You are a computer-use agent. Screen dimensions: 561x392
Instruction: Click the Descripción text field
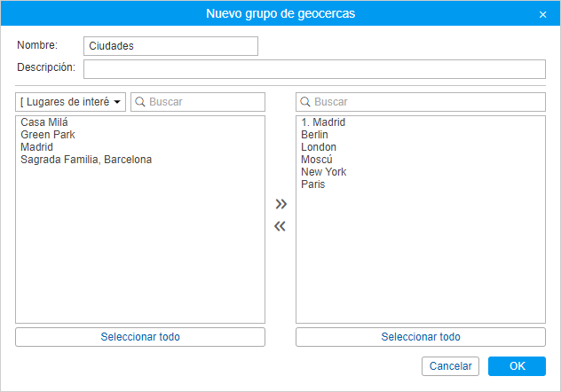coord(314,69)
